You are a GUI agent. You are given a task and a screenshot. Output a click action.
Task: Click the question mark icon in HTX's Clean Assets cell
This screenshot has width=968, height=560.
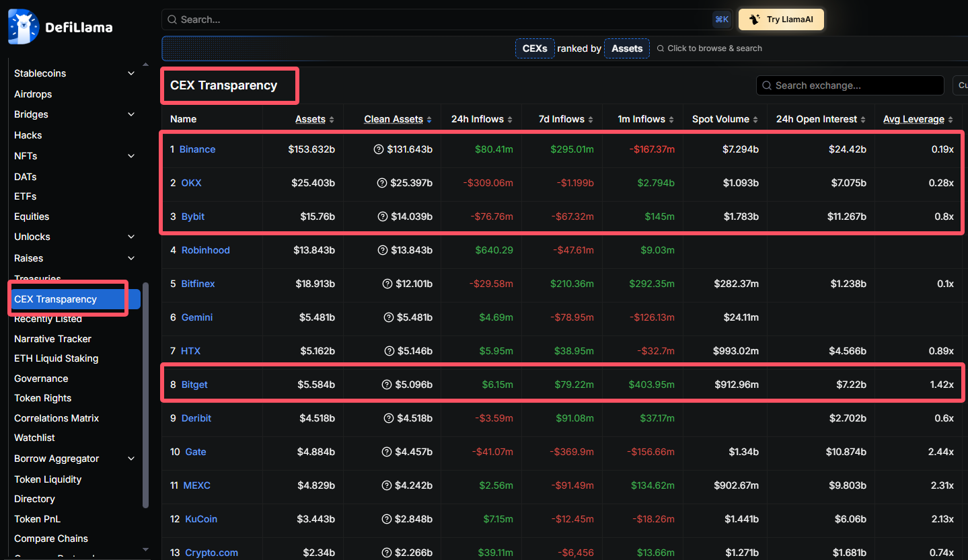389,351
